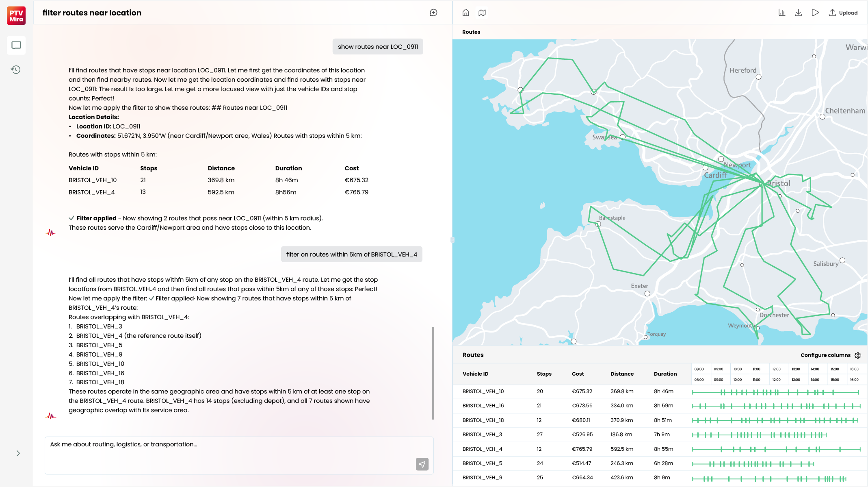
Task: Click the configure columns gear icon
Action: click(x=858, y=355)
